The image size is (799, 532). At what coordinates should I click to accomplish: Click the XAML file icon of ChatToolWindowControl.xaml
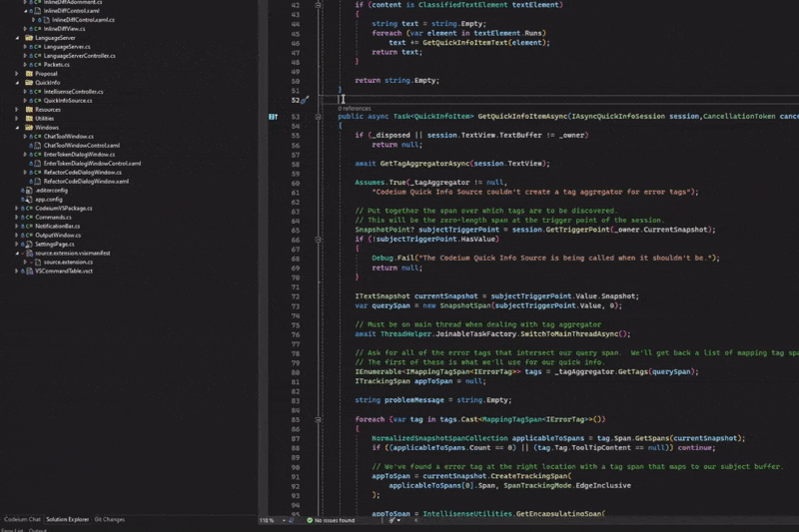coord(37,145)
